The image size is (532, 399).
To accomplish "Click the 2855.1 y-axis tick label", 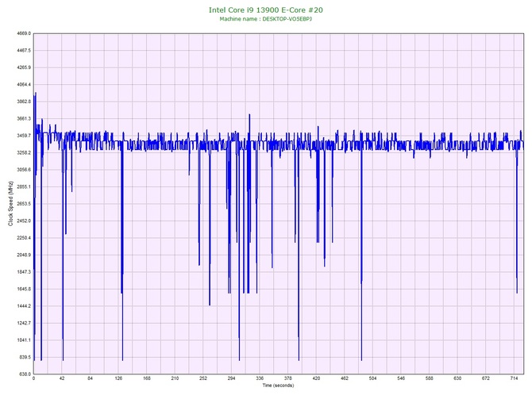I will pos(24,186).
